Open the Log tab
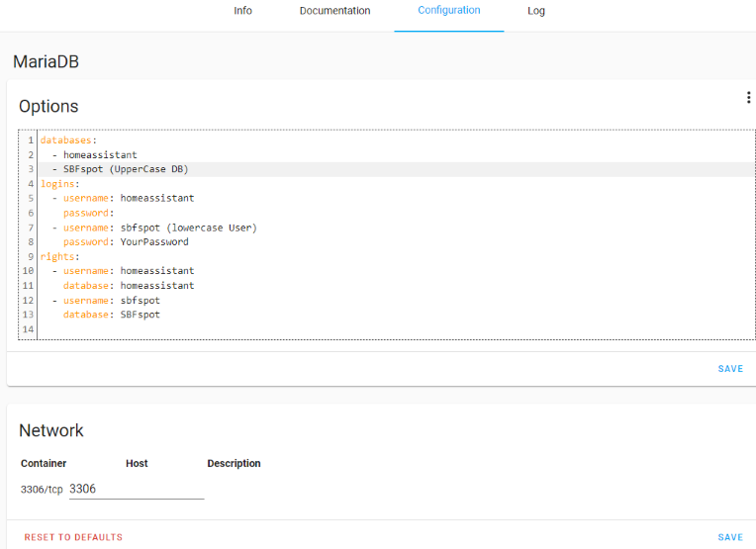This screenshot has height=549, width=756. (x=536, y=11)
